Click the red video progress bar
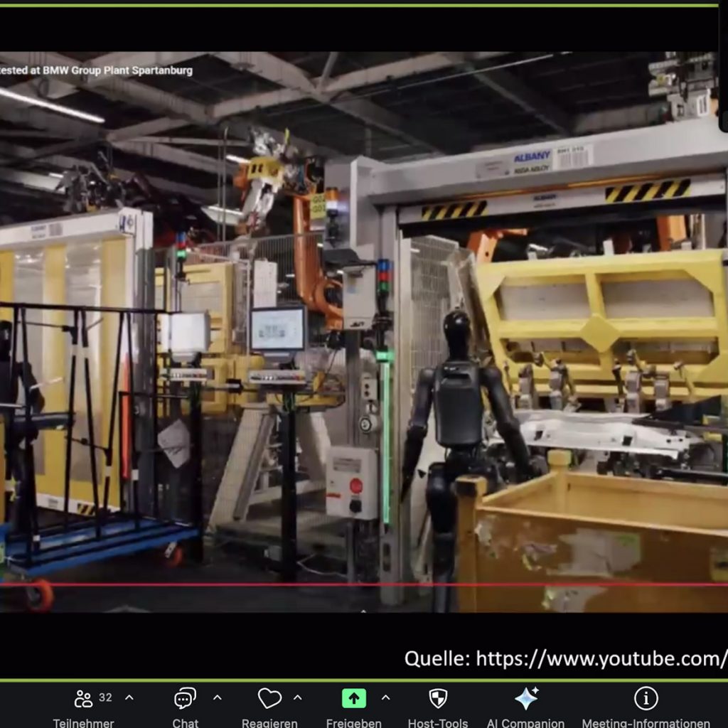The height and width of the screenshot is (728, 728). [355, 584]
